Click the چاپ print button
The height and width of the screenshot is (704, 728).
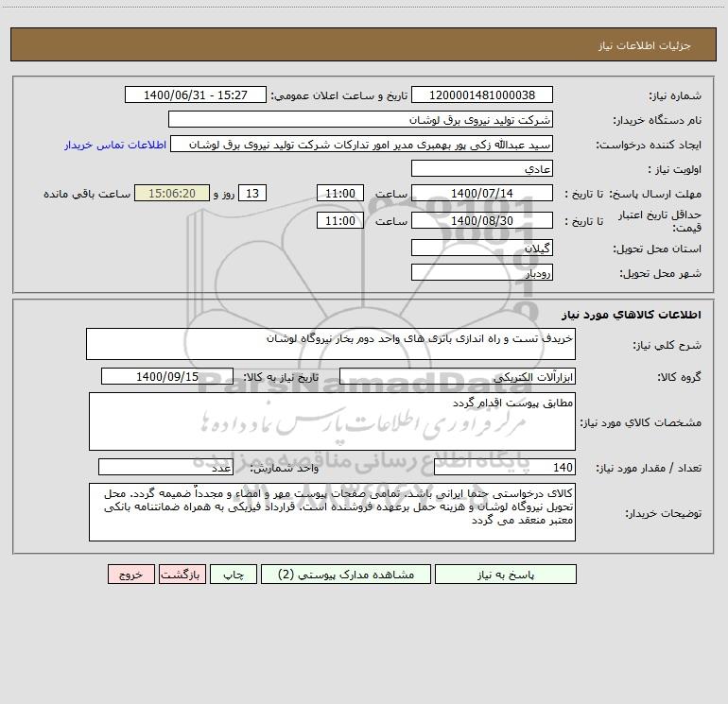click(x=234, y=574)
